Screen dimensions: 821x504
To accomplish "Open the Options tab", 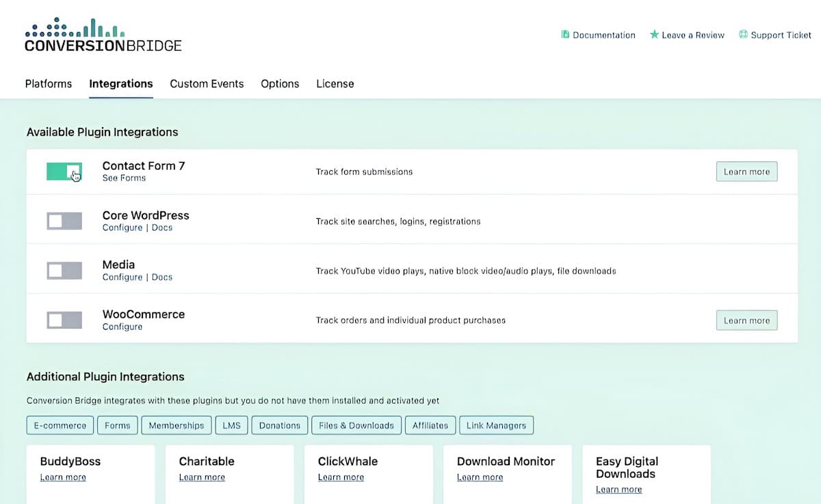I will point(280,83).
